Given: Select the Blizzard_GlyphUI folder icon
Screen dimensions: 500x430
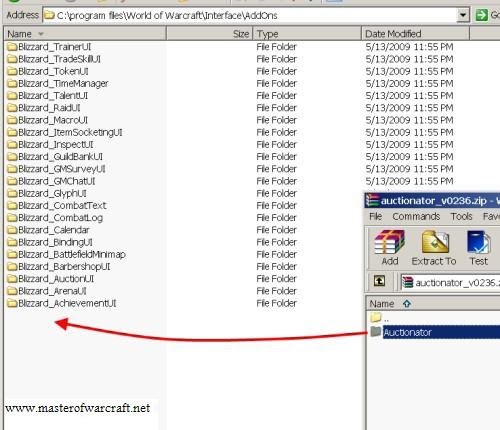Looking at the screenshot, I should click(x=12, y=193).
